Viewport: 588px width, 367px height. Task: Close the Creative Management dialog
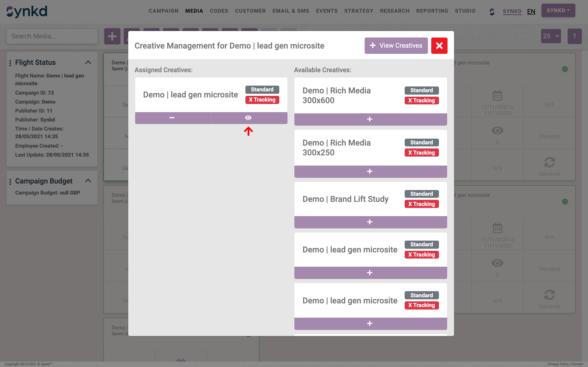[x=439, y=46]
